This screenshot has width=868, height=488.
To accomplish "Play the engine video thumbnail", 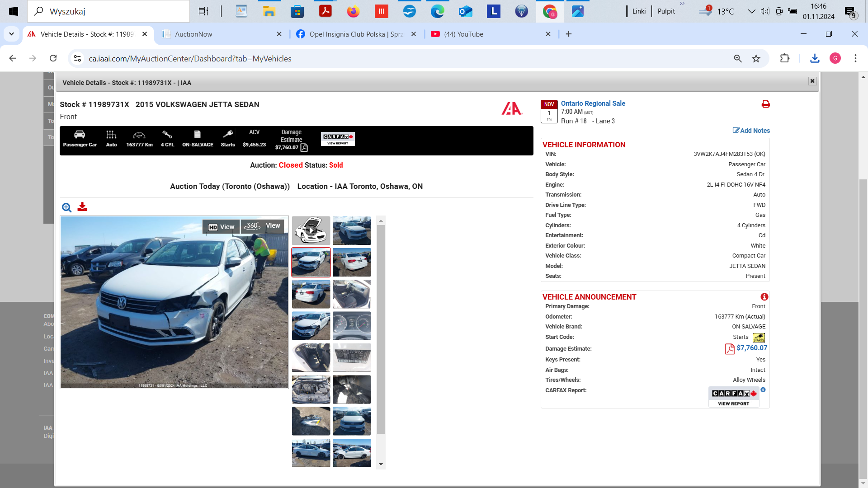I will click(311, 230).
